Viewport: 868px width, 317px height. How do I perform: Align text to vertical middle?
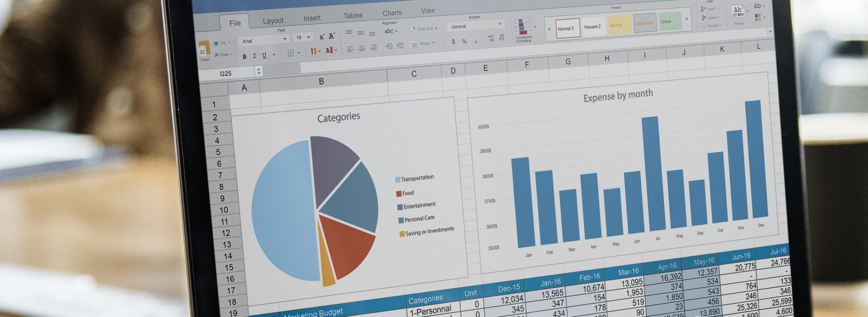(x=360, y=33)
